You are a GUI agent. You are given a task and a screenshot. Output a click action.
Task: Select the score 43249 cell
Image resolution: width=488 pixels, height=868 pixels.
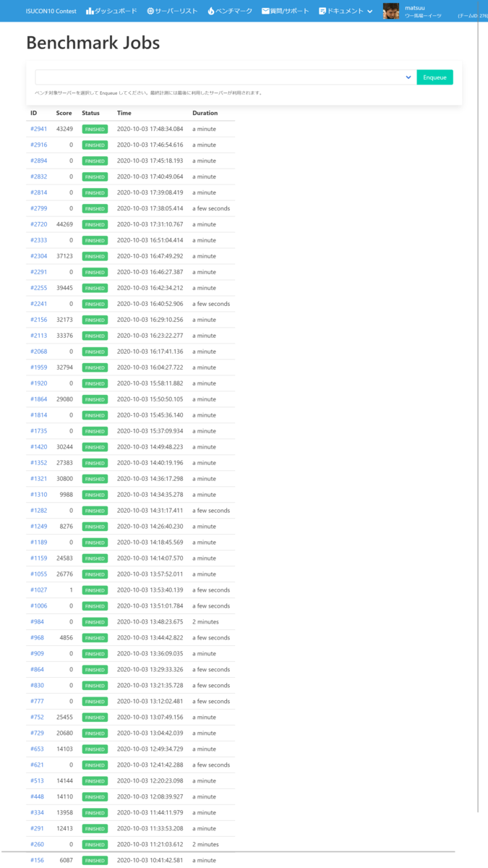64,129
